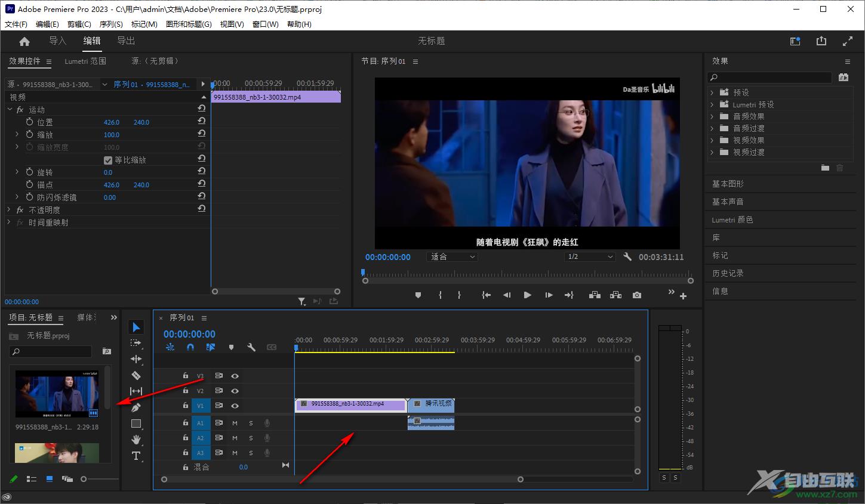Expand the 视频效果 folder
Viewport: 865px width, 504px height.
(x=712, y=140)
